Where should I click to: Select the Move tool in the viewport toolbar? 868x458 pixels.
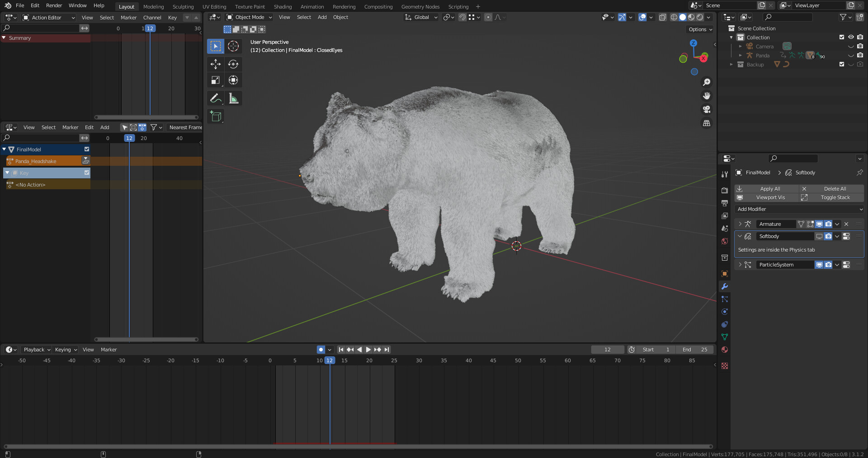(x=216, y=64)
